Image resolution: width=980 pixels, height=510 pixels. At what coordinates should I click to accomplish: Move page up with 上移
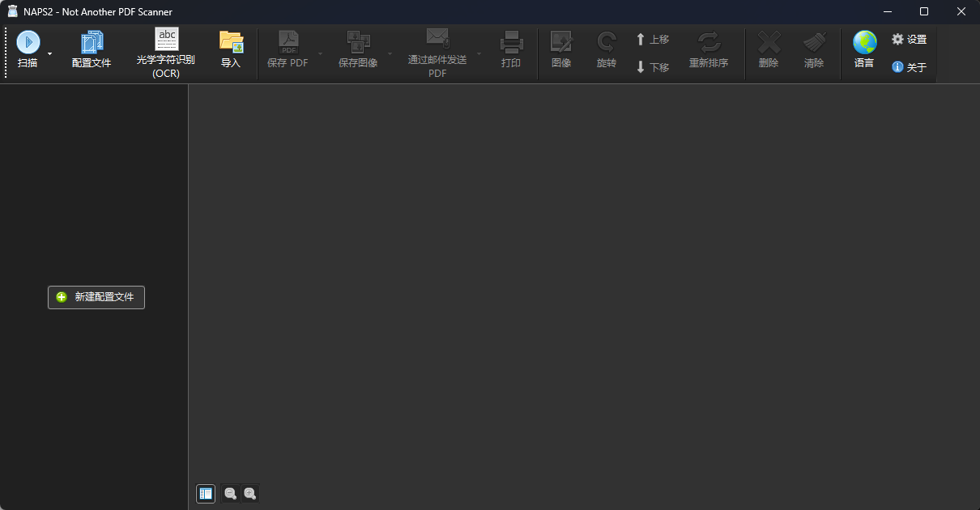point(652,39)
